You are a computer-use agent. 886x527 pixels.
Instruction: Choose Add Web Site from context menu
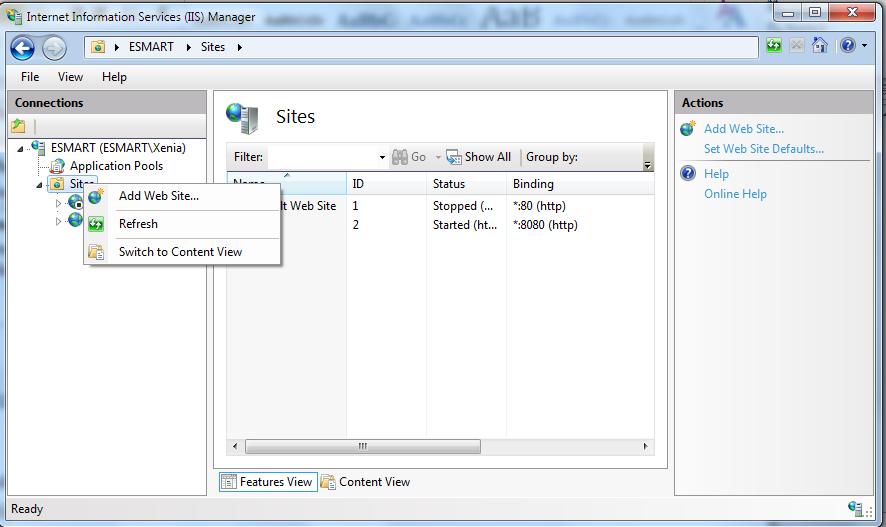[x=182, y=196]
